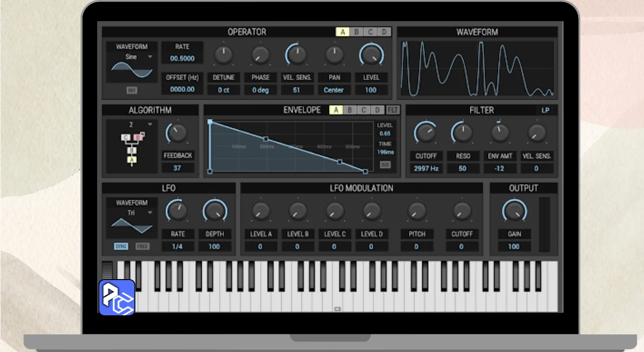The height and width of the screenshot is (352, 644).
Task: Click the waveform oscilloscope display
Action: coord(477,68)
